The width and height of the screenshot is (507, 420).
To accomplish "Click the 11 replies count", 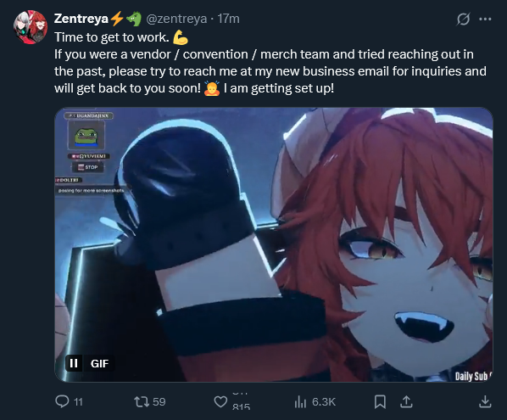I will pos(78,402).
